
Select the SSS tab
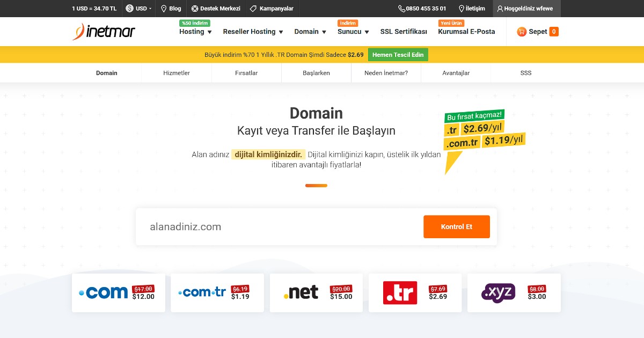pyautogui.click(x=526, y=73)
